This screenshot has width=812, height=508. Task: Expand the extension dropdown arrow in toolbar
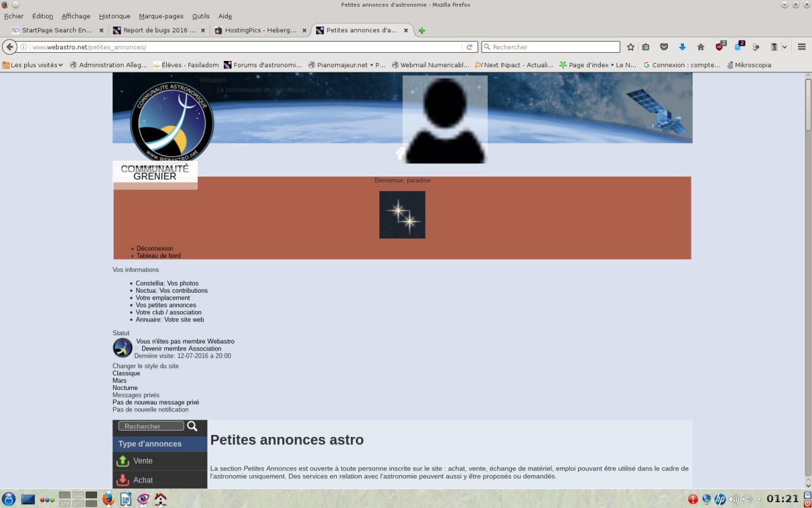[785, 47]
